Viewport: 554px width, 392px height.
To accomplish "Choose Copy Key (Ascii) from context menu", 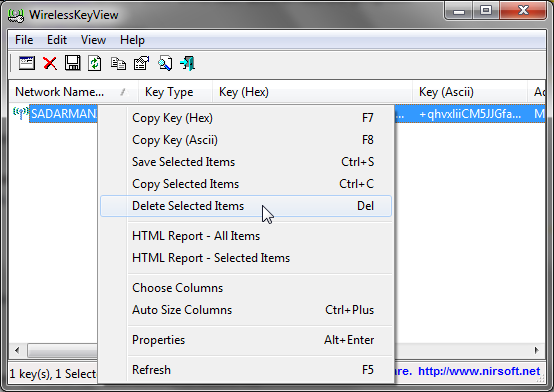I will (246, 140).
